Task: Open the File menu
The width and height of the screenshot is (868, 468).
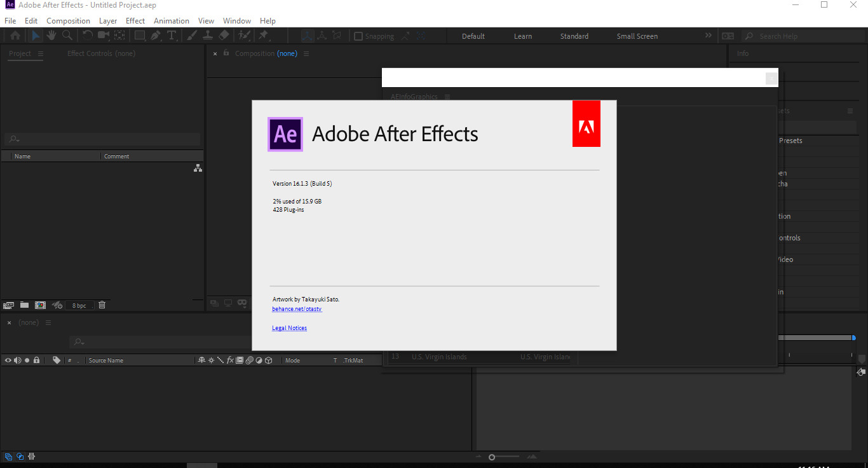Action: tap(10, 20)
